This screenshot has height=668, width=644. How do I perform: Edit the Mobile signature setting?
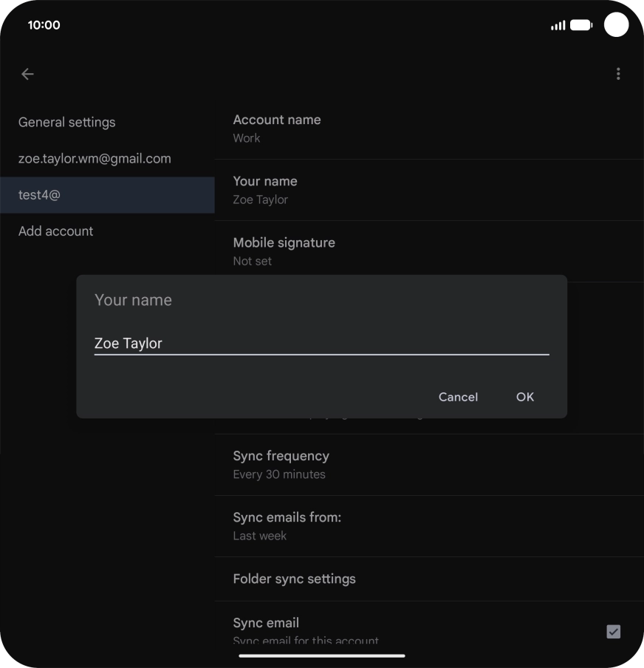coord(428,251)
